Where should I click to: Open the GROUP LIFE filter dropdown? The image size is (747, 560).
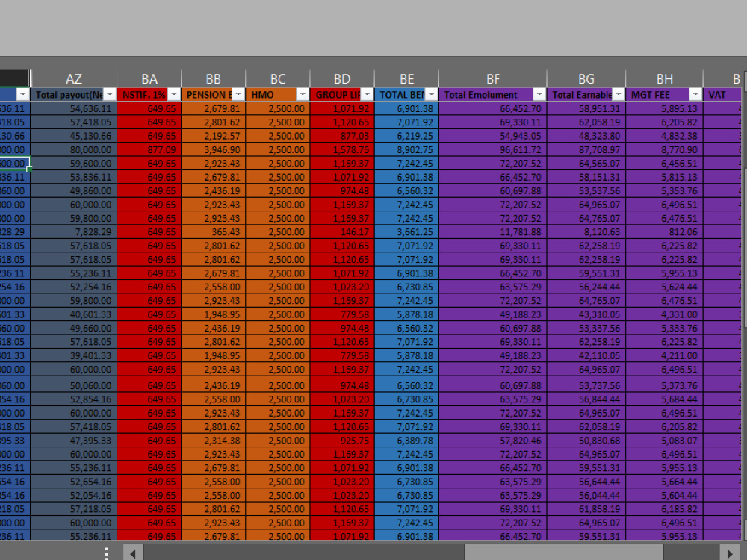[367, 94]
